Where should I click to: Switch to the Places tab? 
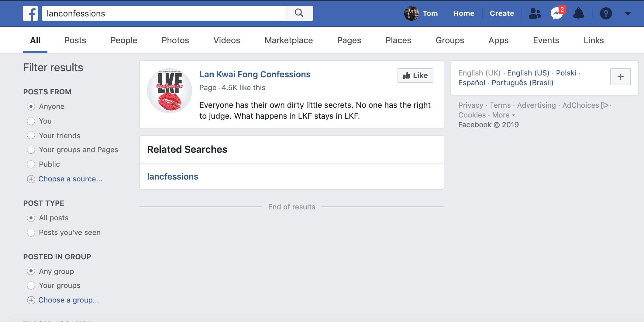click(398, 40)
